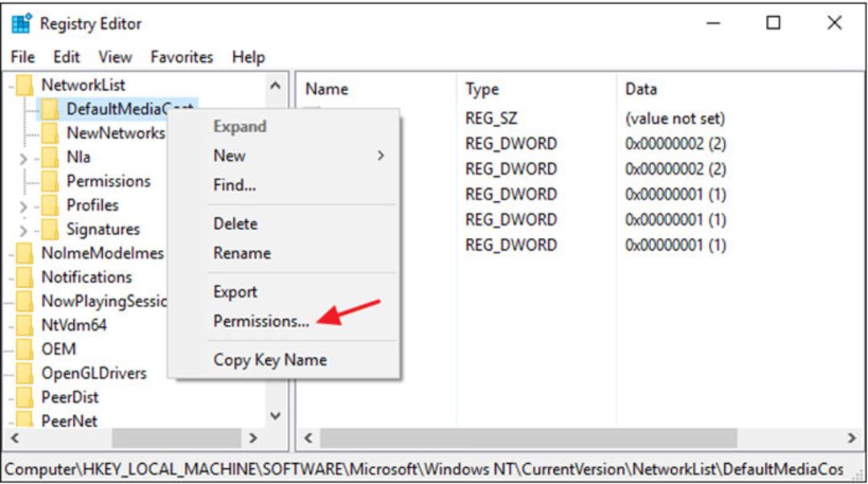Minimize the Registry Editor window

click(714, 23)
